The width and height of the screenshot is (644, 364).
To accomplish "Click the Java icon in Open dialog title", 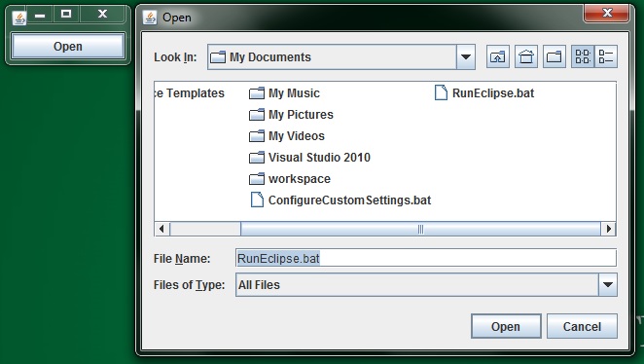I will pos(150,18).
